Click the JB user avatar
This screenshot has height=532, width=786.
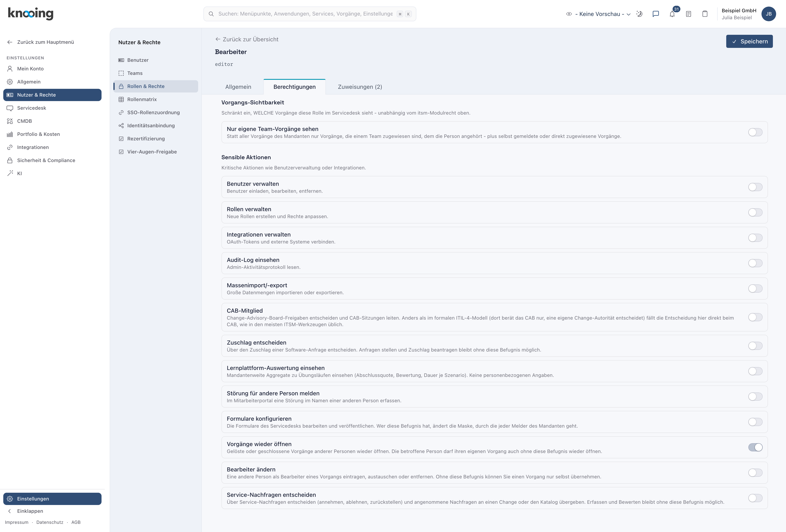pyautogui.click(x=768, y=14)
